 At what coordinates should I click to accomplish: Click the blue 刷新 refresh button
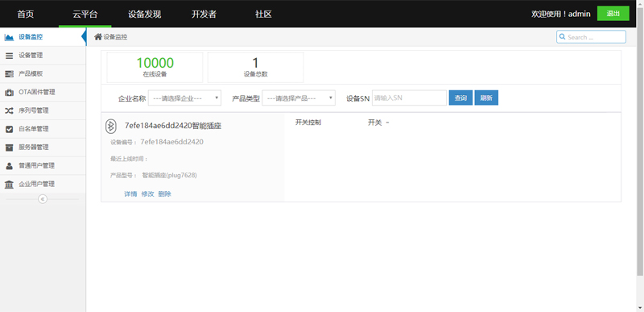[x=486, y=98]
